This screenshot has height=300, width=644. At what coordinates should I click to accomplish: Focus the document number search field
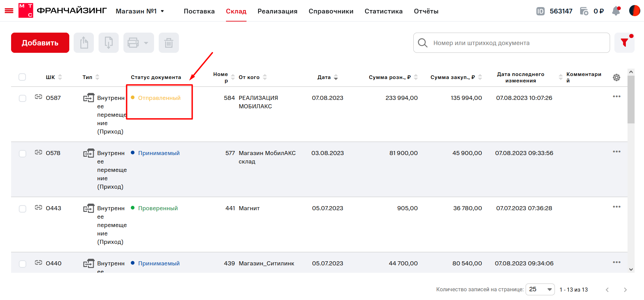pyautogui.click(x=512, y=43)
